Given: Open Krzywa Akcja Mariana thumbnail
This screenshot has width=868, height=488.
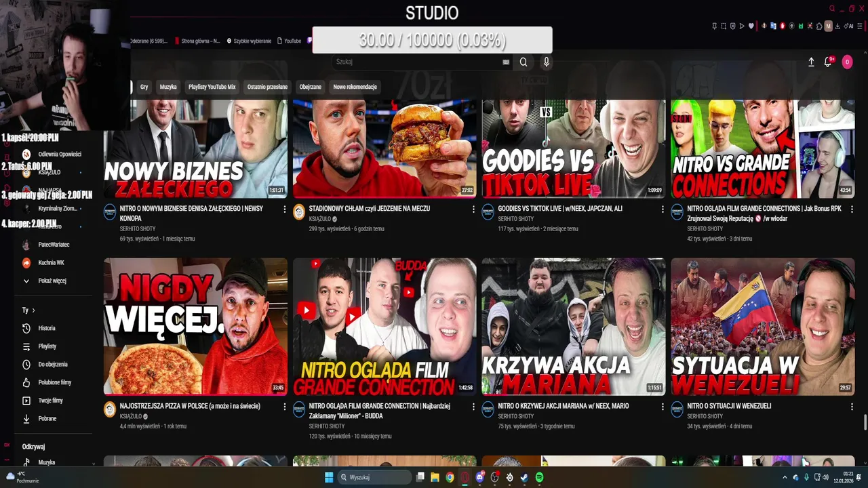Looking at the screenshot, I should (x=574, y=327).
